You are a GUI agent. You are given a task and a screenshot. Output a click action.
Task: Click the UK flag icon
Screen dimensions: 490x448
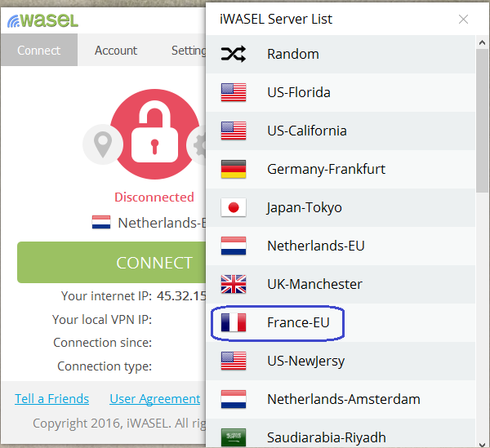[x=234, y=284]
